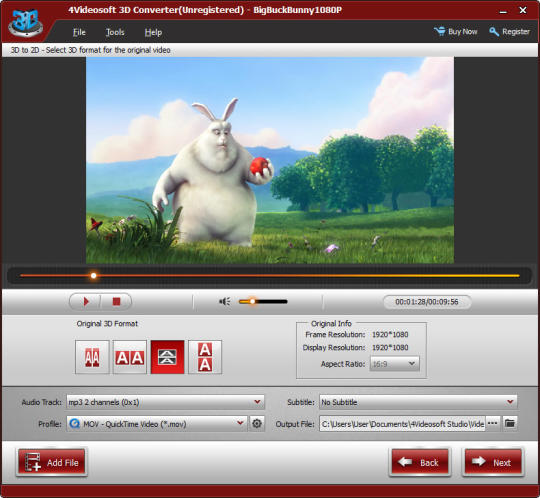Select the Side by Side full format

(130, 357)
